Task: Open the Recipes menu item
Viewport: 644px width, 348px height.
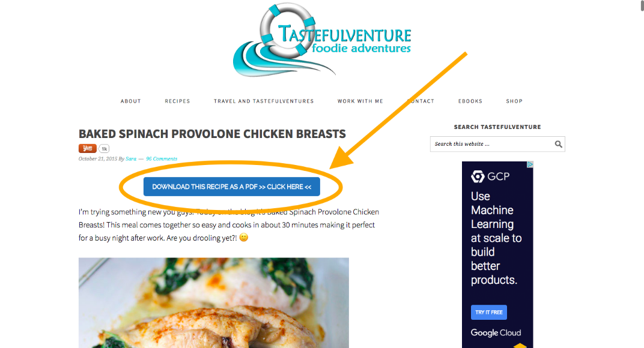Action: (177, 101)
